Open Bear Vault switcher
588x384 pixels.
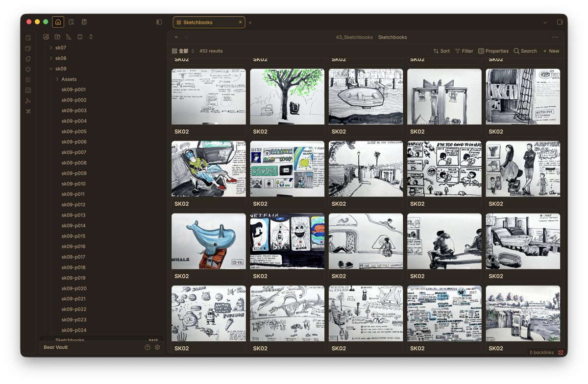(55, 347)
